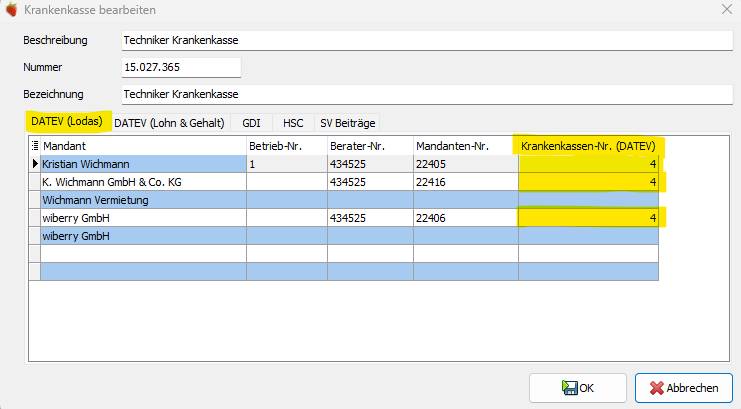Click Krankenkassen-Nr. cell for Wichmann Vermietung

(x=588, y=200)
